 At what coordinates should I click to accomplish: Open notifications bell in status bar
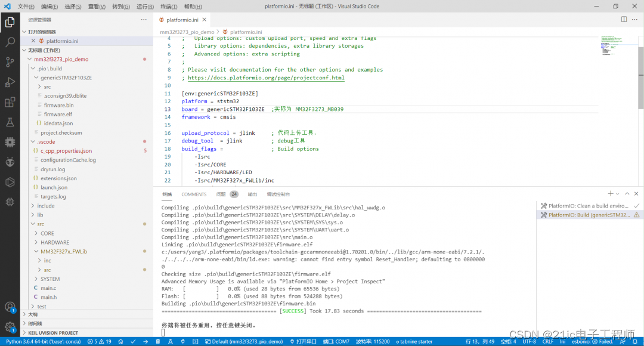(635, 341)
